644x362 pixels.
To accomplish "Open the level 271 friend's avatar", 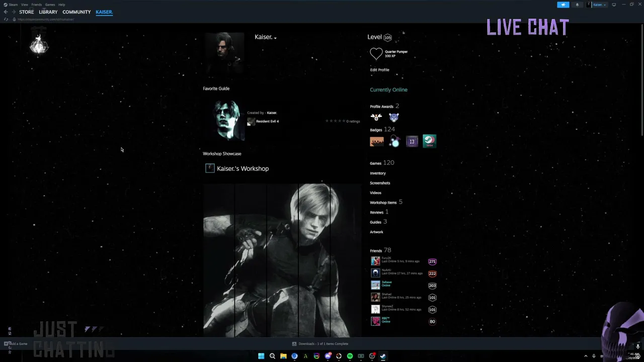I will (375, 261).
